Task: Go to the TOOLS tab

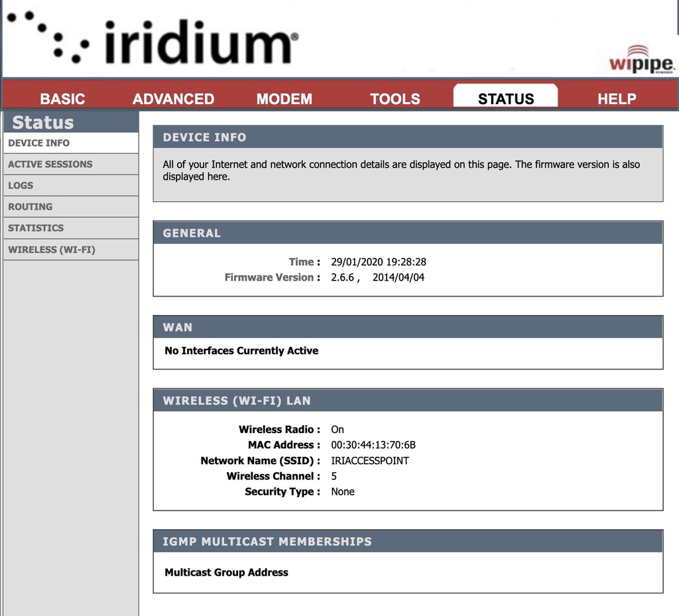Action: click(395, 99)
